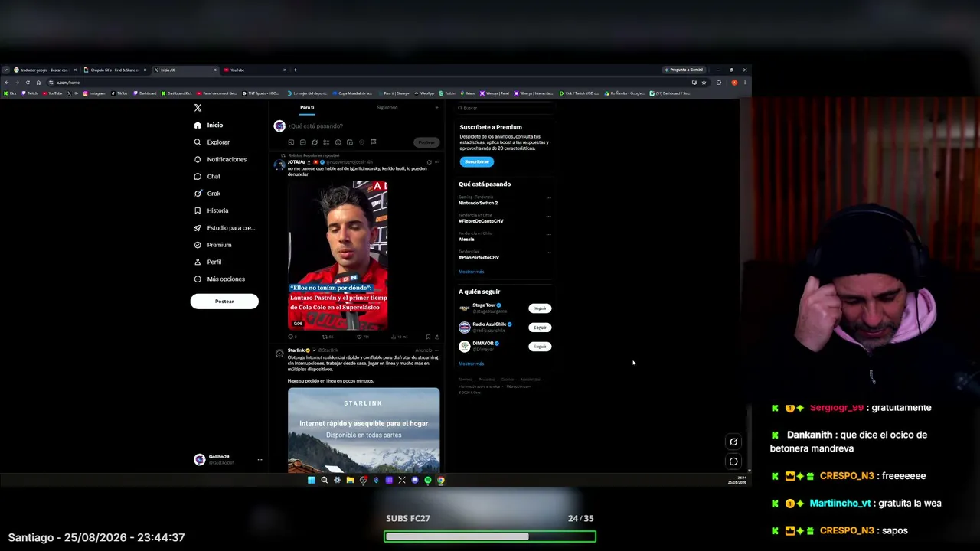
Task: Switch to the traductor google browser tab
Action: pyautogui.click(x=45, y=70)
